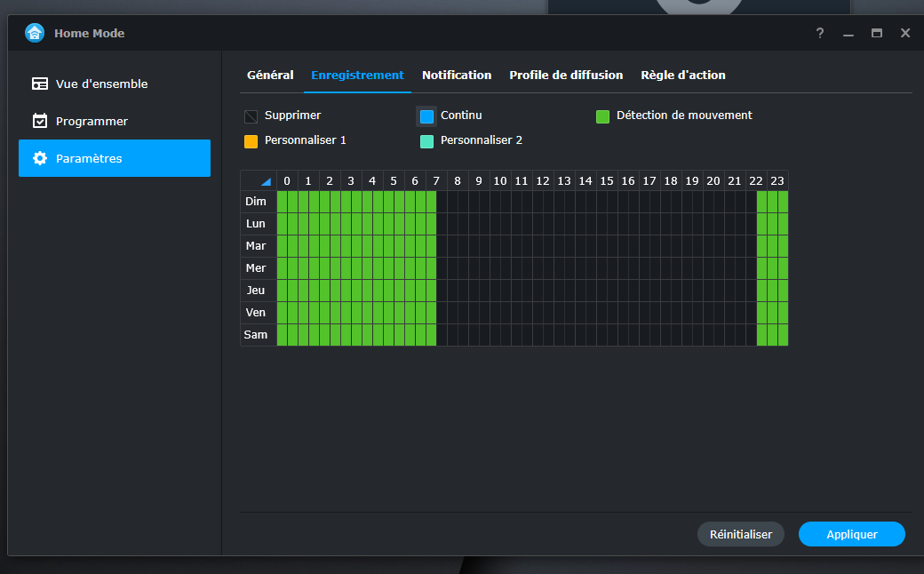Maximize the Home Mode window

(877, 33)
